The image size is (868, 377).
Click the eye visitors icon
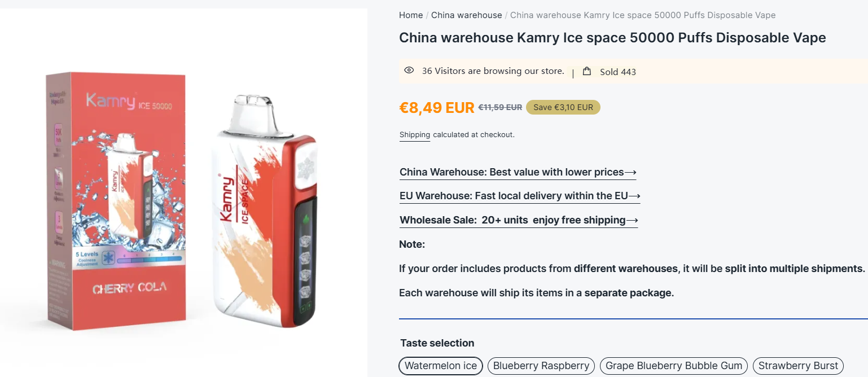[409, 71]
